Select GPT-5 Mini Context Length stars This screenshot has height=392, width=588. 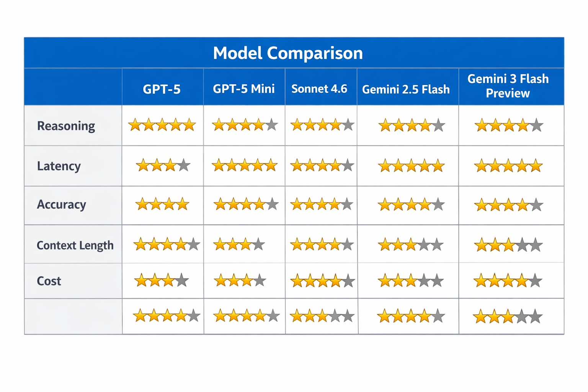coord(239,244)
